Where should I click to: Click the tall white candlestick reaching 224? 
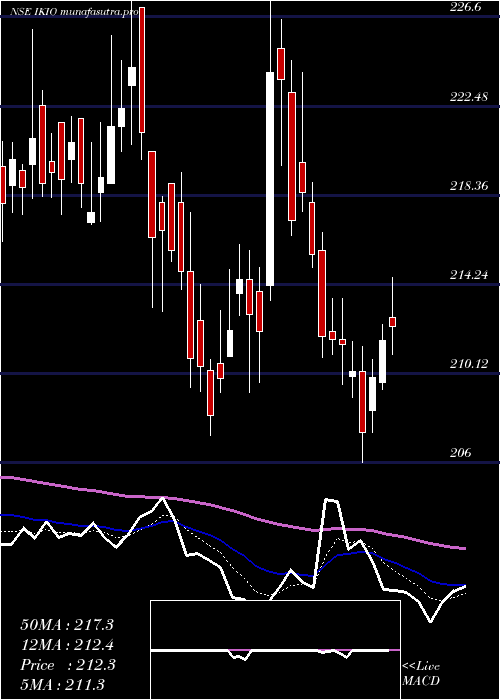(270, 179)
